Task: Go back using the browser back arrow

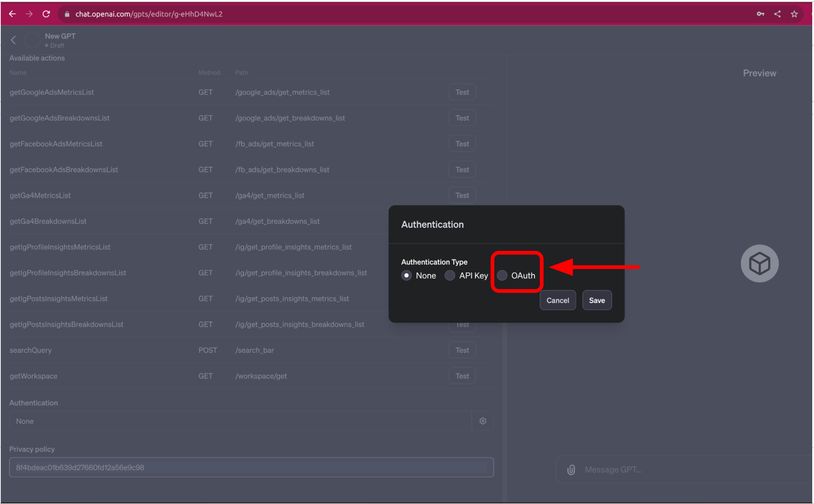Action: (12, 14)
